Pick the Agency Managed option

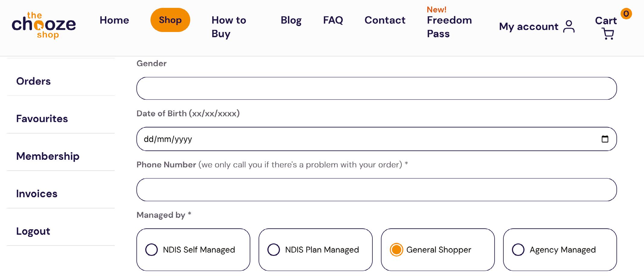(518, 250)
